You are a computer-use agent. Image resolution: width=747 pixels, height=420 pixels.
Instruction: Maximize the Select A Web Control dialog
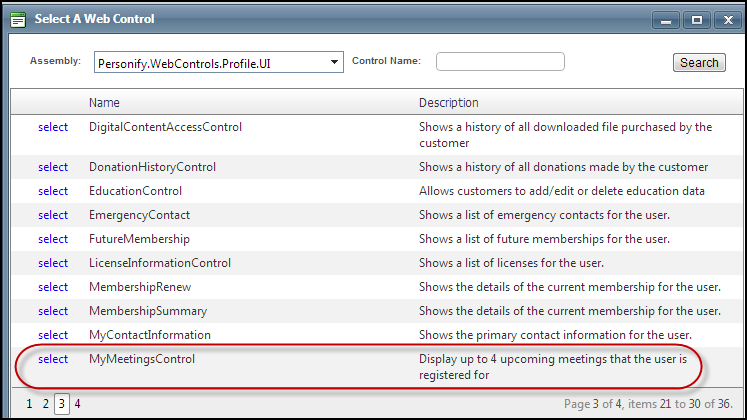pos(696,19)
